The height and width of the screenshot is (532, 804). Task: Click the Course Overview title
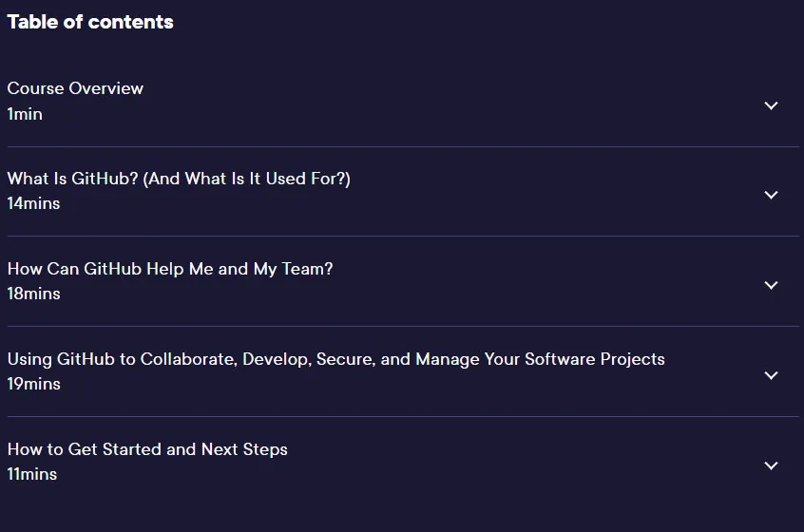(75, 88)
